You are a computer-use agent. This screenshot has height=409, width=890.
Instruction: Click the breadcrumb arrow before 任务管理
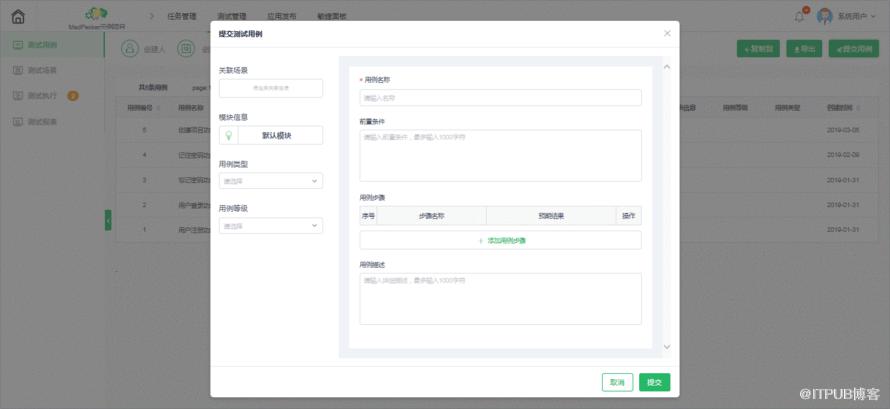pos(152,16)
